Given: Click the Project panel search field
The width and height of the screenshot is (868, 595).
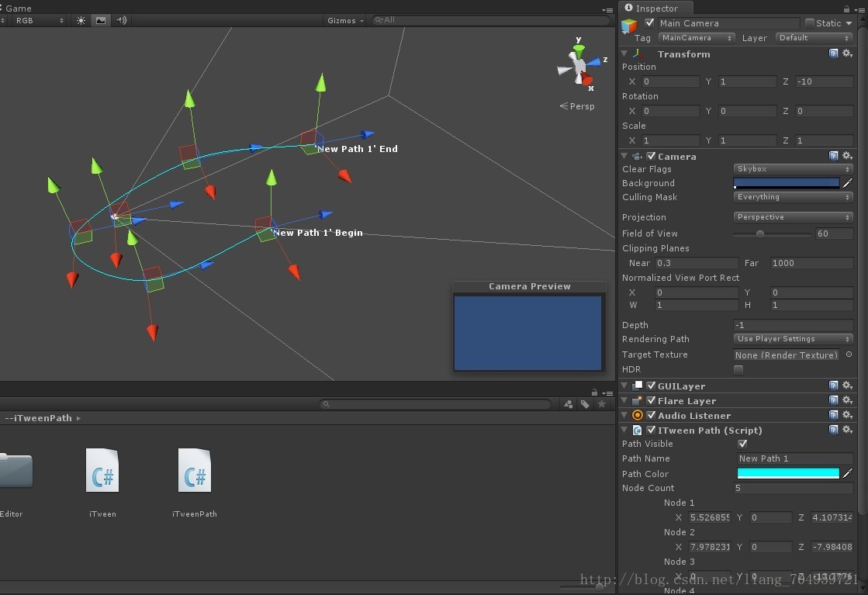Looking at the screenshot, I should click(x=436, y=404).
